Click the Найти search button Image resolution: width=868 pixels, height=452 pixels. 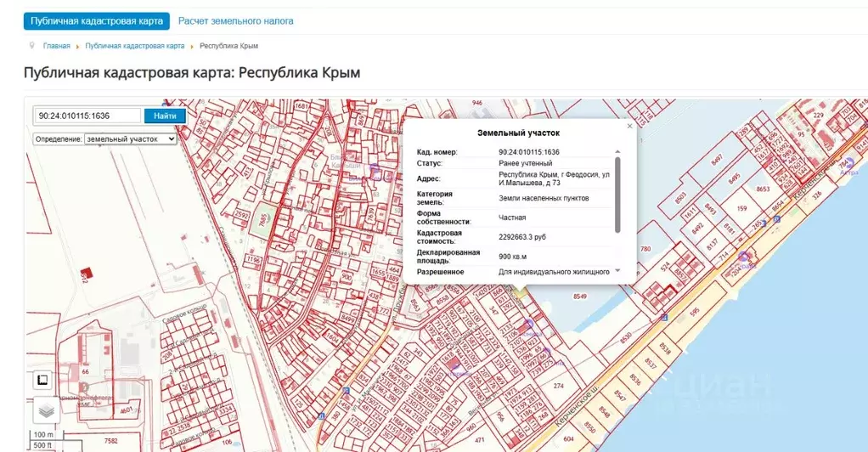pos(165,116)
